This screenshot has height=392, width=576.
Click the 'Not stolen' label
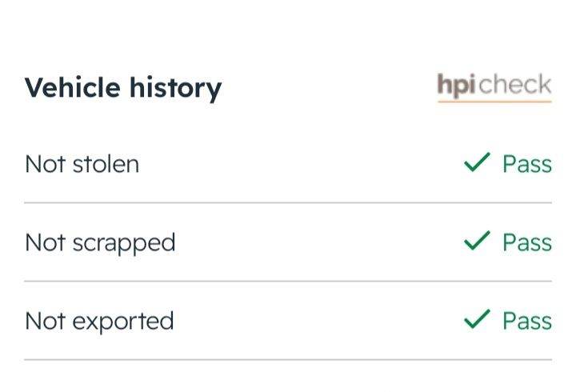pyautogui.click(x=82, y=164)
